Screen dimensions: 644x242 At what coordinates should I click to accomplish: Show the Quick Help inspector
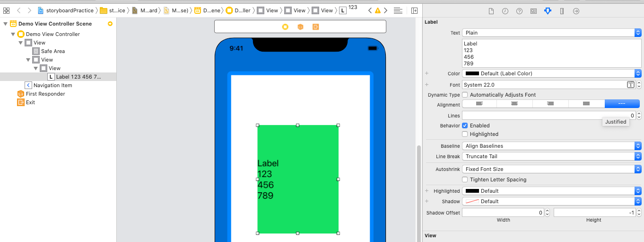[519, 11]
